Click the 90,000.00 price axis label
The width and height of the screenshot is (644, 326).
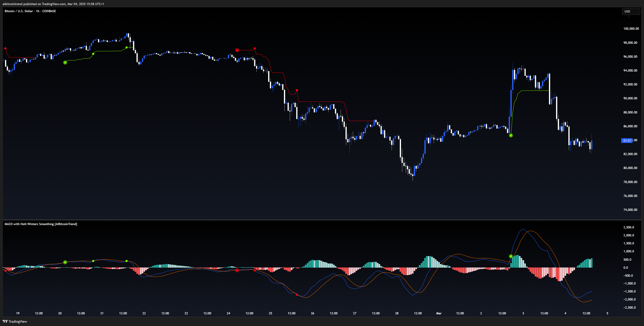(630, 98)
